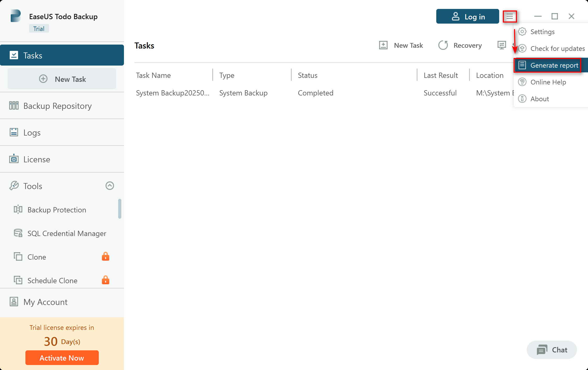
Task: Click the Chat bubble icon
Action: pos(542,350)
